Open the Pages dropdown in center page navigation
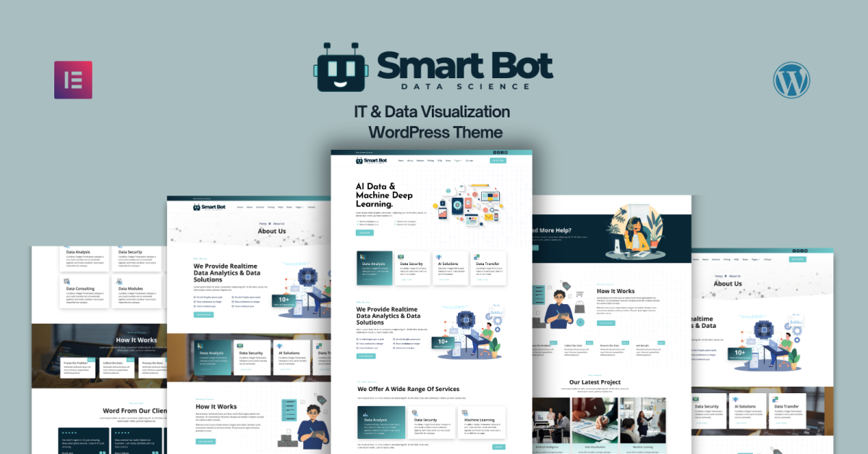This screenshot has height=454, width=868. click(458, 161)
